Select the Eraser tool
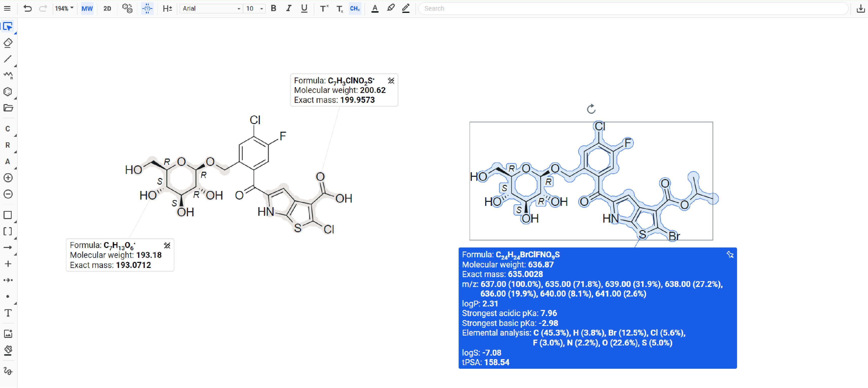 pos(8,43)
